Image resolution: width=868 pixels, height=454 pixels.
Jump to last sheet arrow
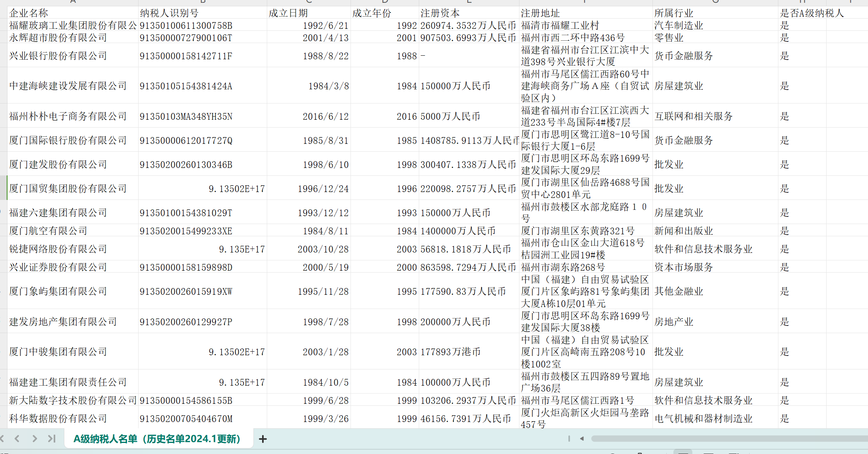point(52,439)
